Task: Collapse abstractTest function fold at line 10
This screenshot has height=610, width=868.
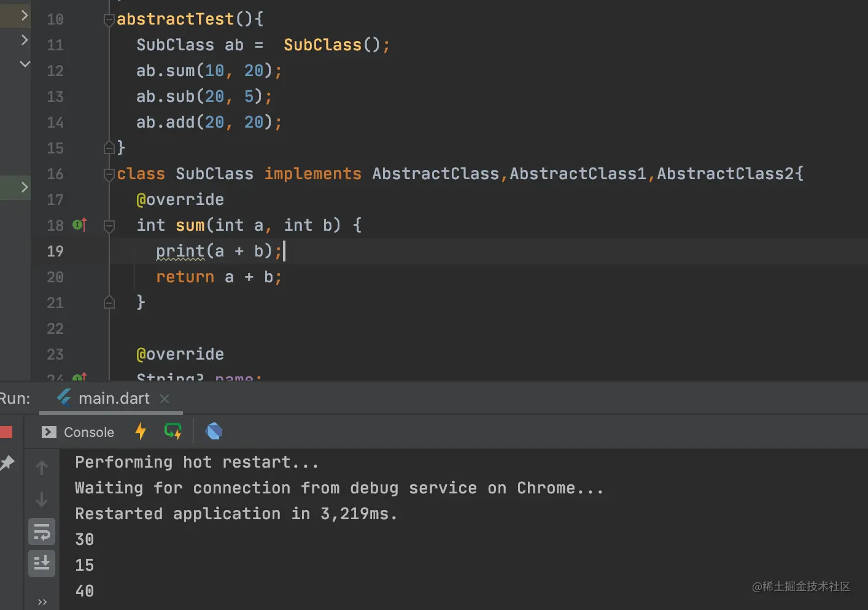Action: pyautogui.click(x=109, y=20)
